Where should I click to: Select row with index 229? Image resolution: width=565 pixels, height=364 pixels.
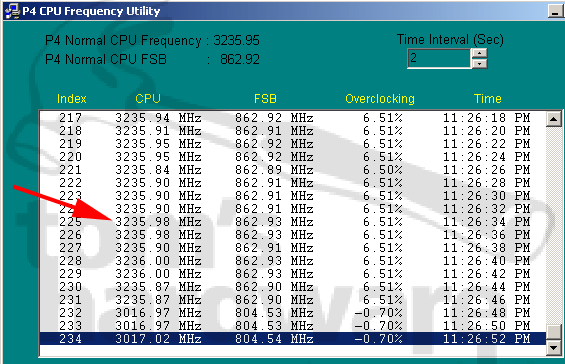coord(293,274)
